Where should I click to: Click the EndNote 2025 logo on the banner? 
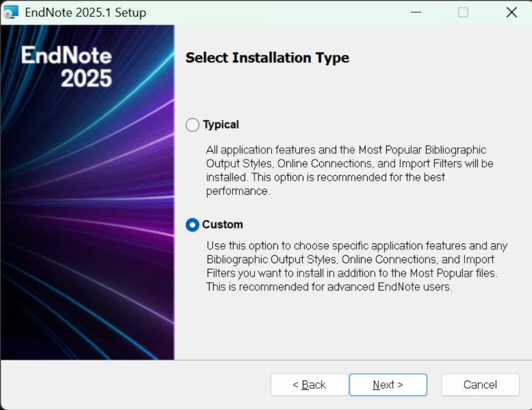(66, 66)
